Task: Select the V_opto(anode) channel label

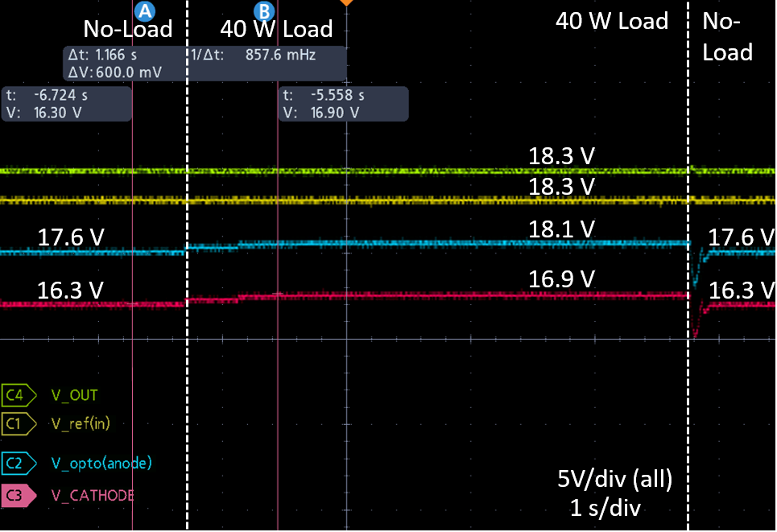Action: click(x=101, y=463)
